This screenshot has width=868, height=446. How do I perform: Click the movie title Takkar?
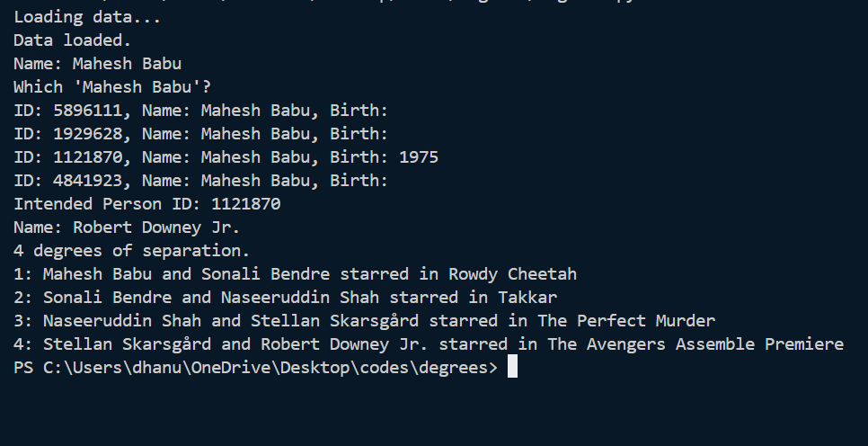(527, 298)
